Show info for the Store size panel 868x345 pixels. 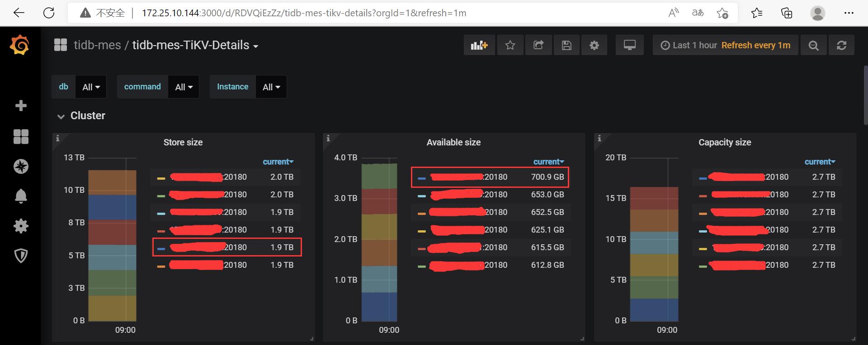pyautogui.click(x=57, y=139)
